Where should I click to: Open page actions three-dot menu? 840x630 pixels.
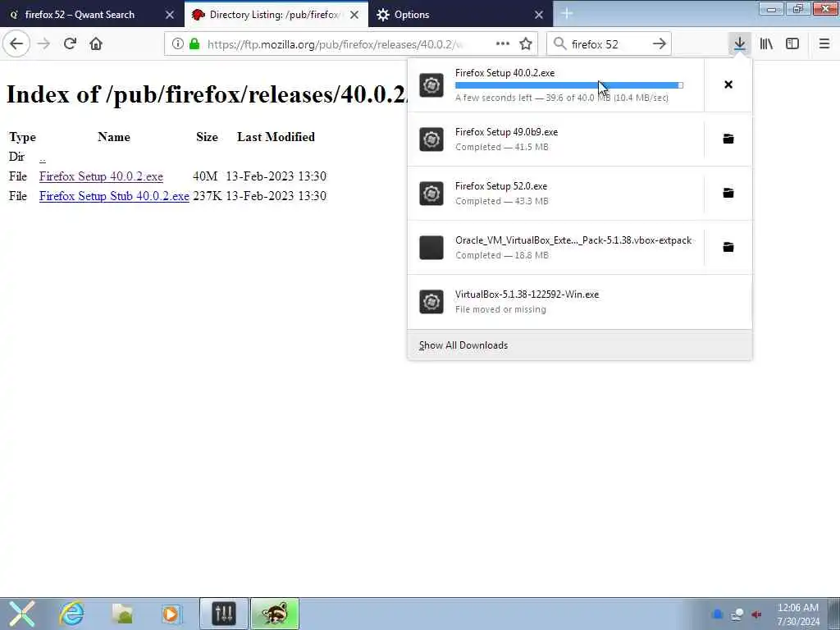[x=503, y=44]
